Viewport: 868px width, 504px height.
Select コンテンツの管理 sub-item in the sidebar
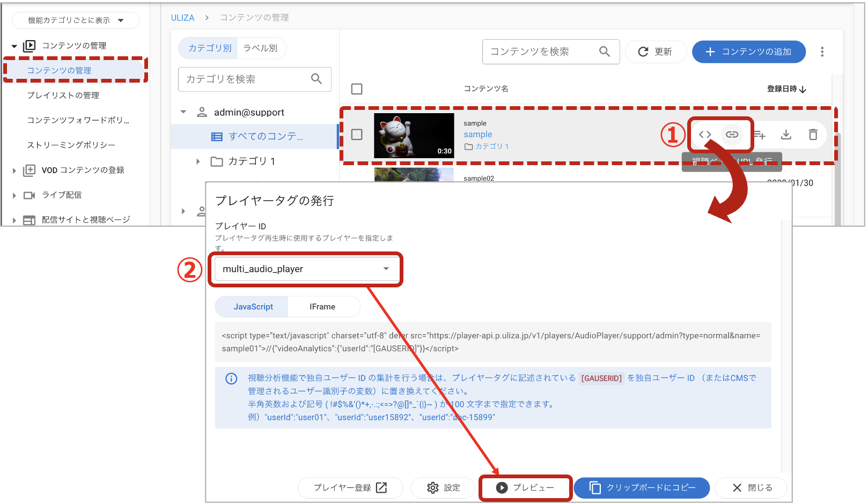click(75, 70)
